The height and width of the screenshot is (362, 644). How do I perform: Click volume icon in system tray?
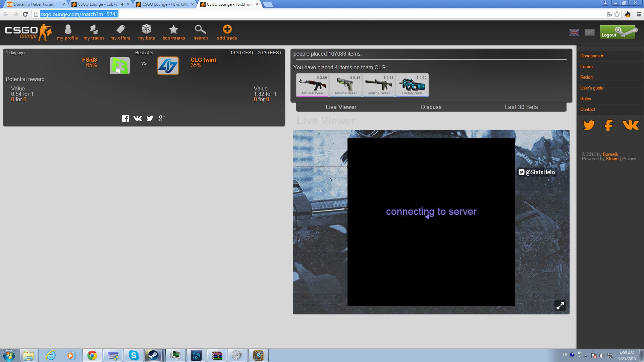602,356
